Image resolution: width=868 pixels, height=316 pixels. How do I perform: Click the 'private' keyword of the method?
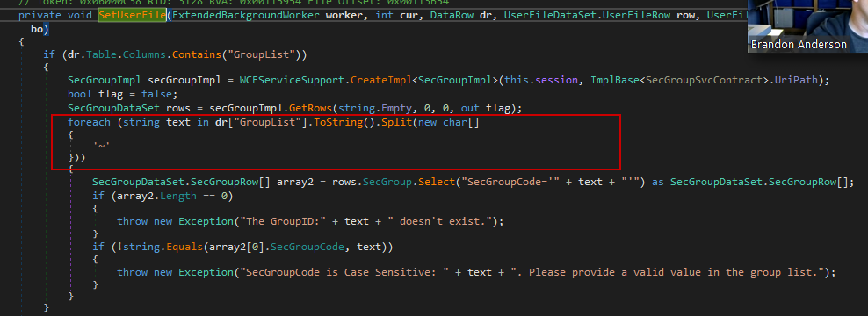coord(40,16)
